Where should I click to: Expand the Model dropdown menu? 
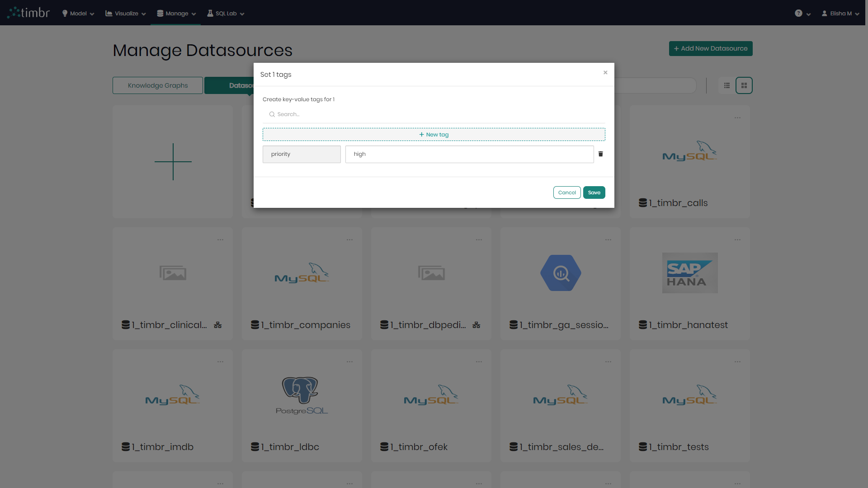click(78, 14)
